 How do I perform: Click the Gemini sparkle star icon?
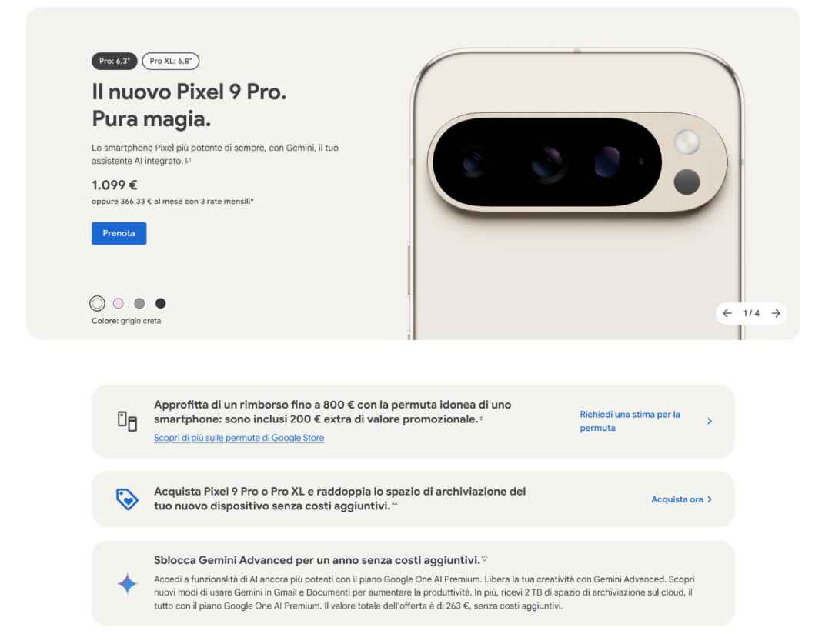(127, 583)
